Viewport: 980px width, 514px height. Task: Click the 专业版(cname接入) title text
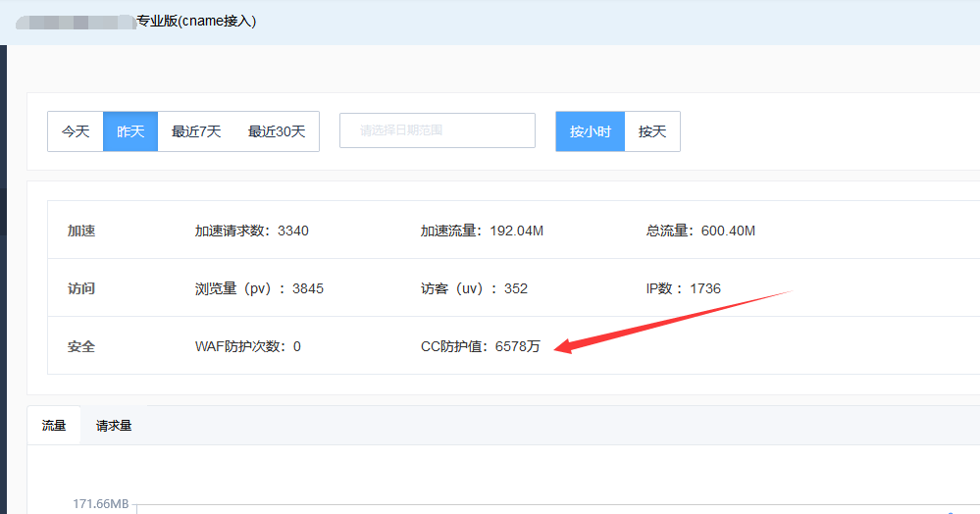[x=196, y=21]
